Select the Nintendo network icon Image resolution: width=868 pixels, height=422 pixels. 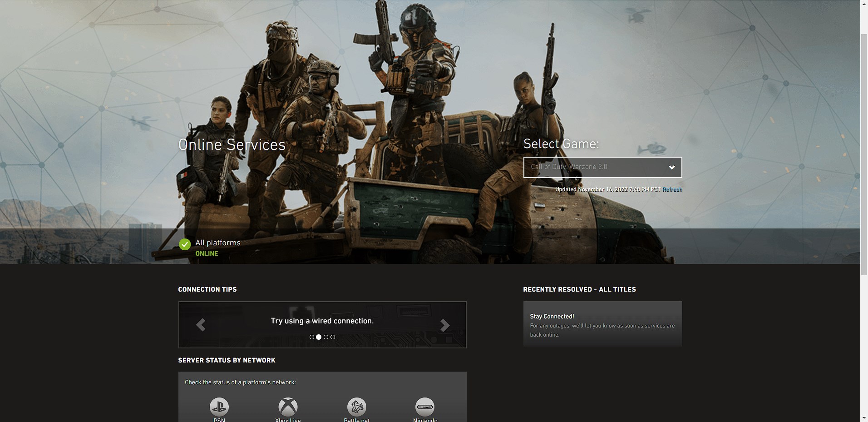pyautogui.click(x=425, y=407)
